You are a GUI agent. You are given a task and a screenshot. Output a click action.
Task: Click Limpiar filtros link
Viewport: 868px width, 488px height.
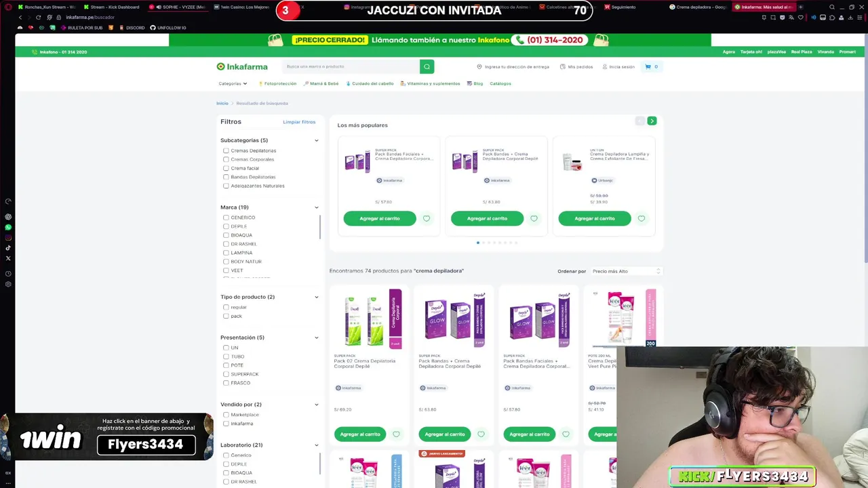[299, 122]
